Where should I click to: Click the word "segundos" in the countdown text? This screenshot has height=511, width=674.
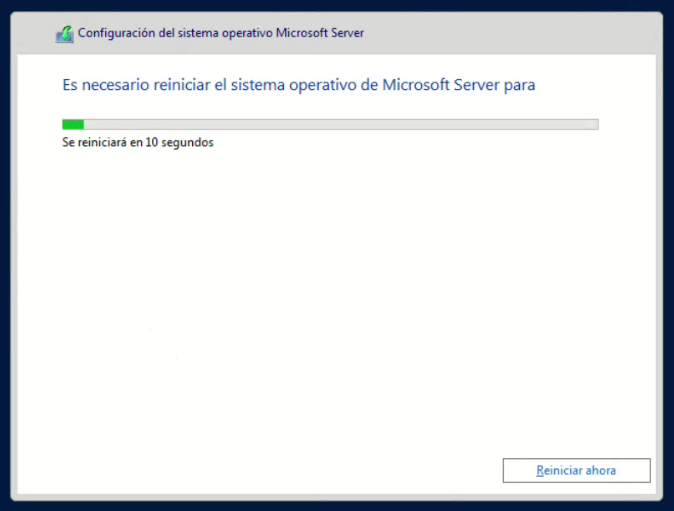pyautogui.click(x=190, y=142)
